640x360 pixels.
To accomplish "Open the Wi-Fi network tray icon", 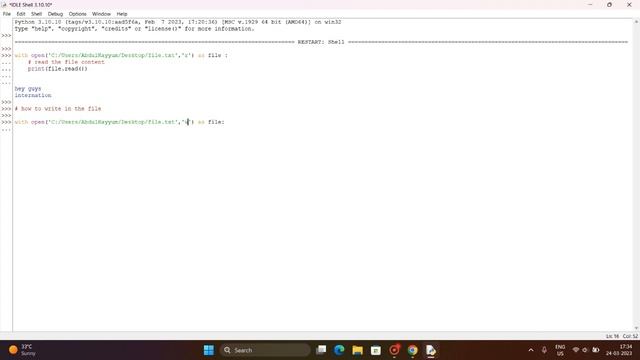I will pyautogui.click(x=576, y=350).
